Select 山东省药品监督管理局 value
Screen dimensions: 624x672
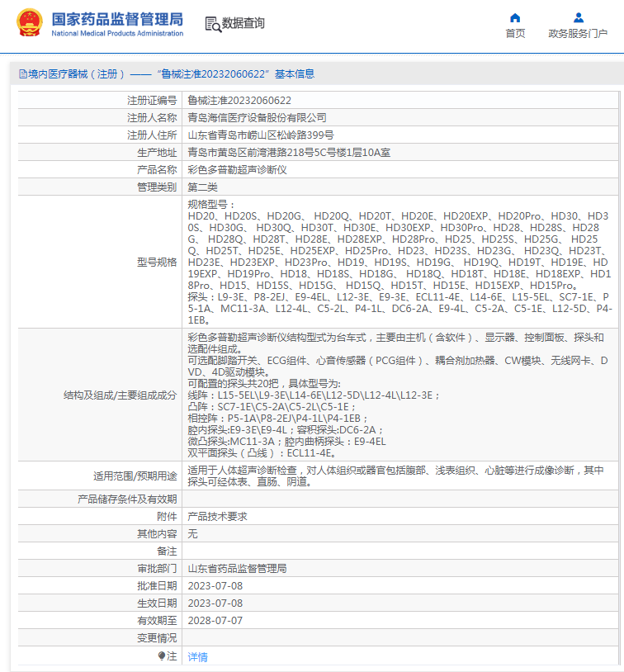click(x=237, y=569)
